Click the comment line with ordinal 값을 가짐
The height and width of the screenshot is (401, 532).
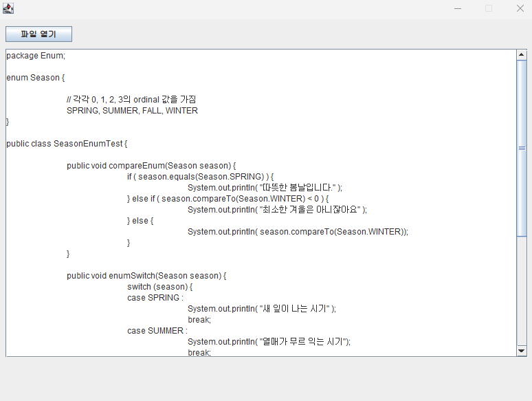(x=131, y=100)
